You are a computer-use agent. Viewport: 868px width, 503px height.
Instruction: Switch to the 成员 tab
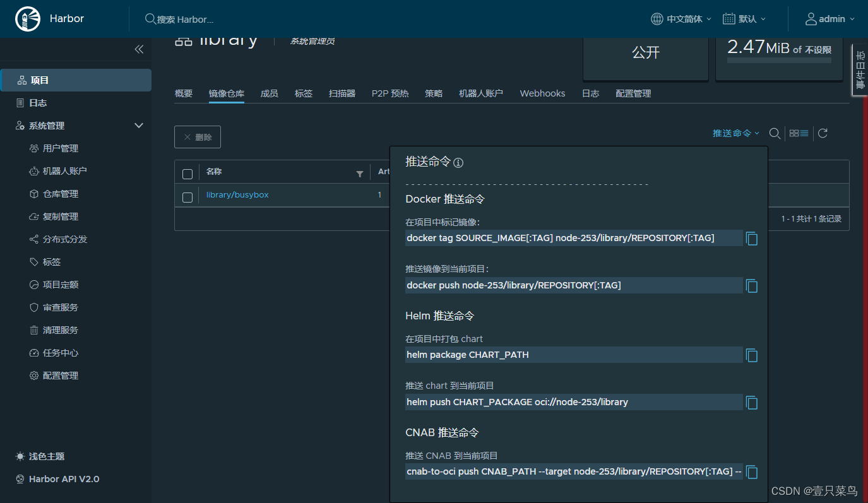tap(270, 93)
